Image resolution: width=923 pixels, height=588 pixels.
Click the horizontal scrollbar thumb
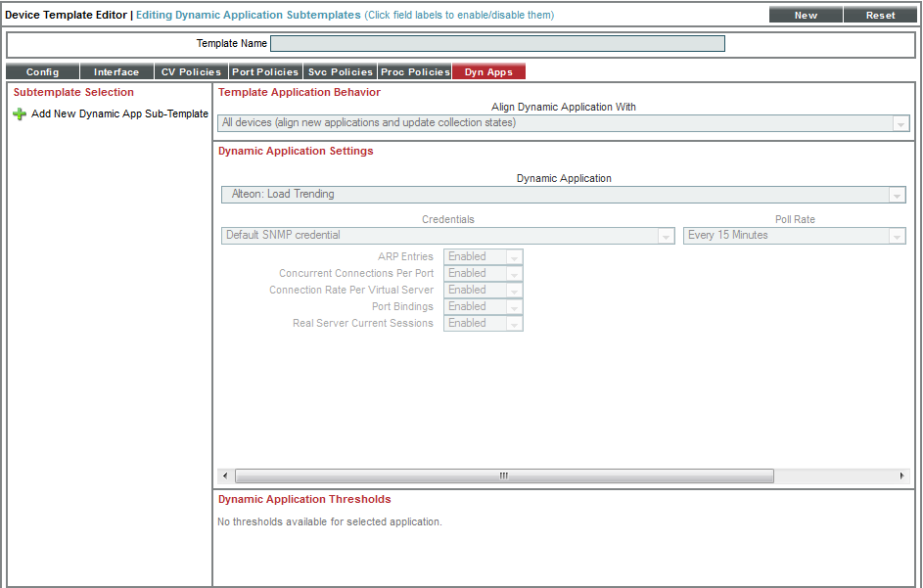[x=503, y=475]
